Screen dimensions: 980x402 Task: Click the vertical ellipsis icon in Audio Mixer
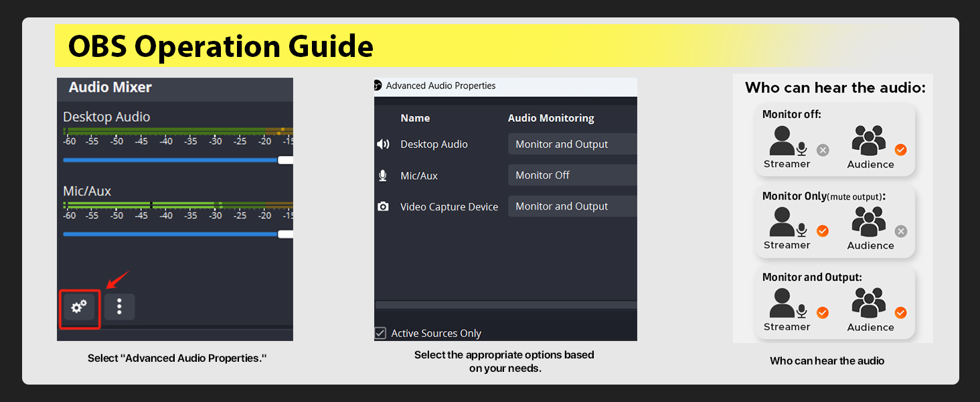pyautogui.click(x=119, y=306)
